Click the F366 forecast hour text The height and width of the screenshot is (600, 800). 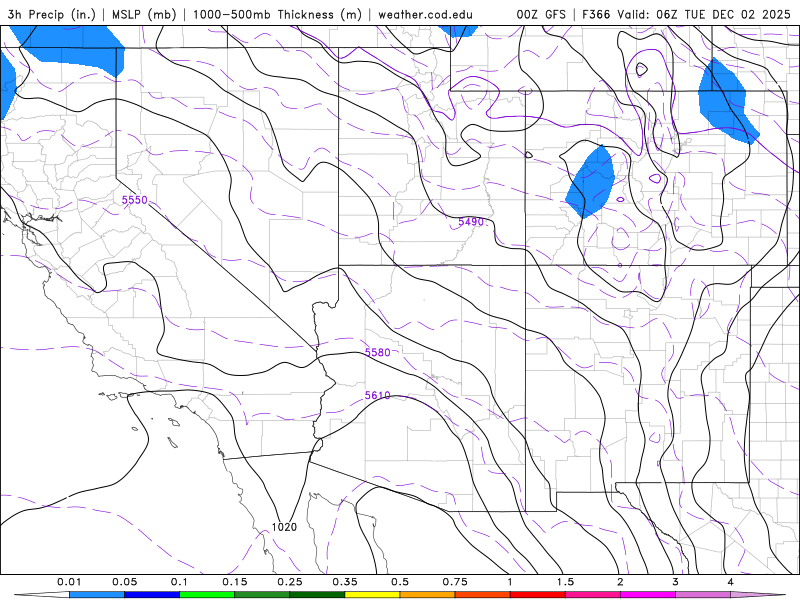coord(596,14)
